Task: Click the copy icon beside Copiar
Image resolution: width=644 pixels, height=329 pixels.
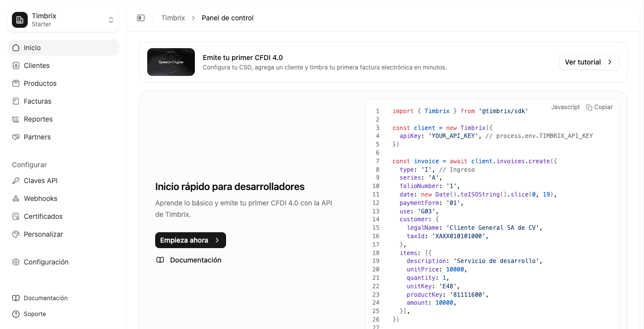Action: (589, 107)
